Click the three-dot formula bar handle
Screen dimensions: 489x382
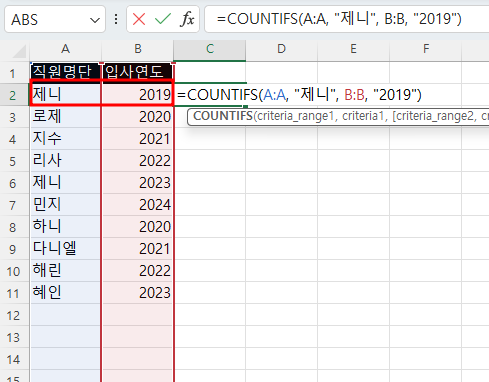click(x=116, y=19)
